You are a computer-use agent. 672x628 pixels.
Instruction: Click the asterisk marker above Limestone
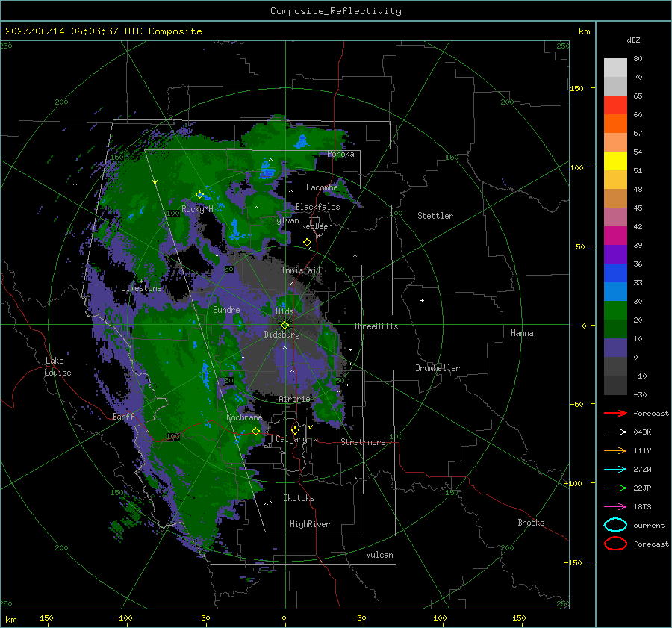(x=142, y=282)
